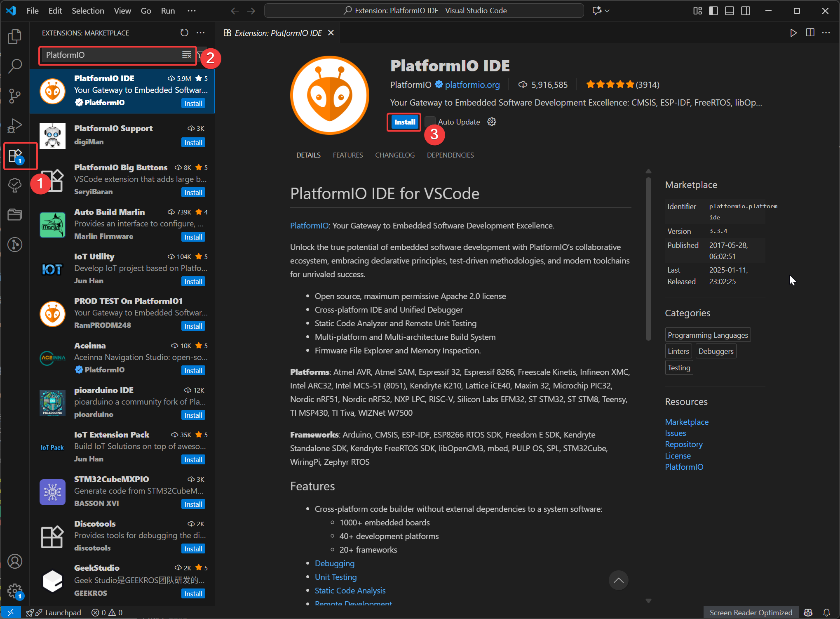Toggle the primary side bar layout button
Image resolution: width=840 pixels, height=619 pixels.
click(713, 11)
